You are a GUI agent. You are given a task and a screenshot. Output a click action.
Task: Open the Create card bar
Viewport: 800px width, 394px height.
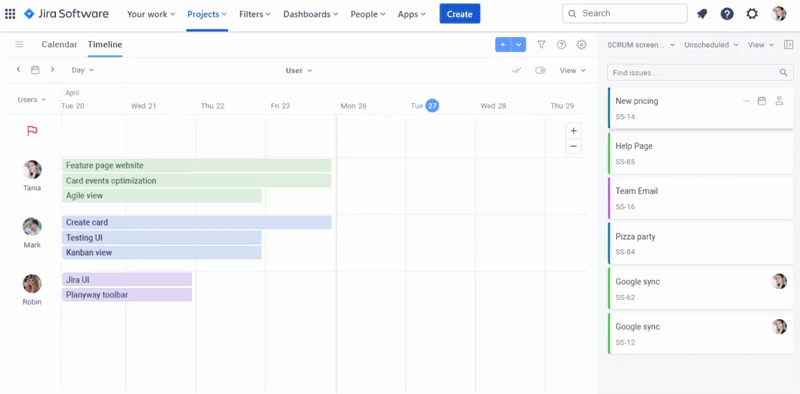196,223
